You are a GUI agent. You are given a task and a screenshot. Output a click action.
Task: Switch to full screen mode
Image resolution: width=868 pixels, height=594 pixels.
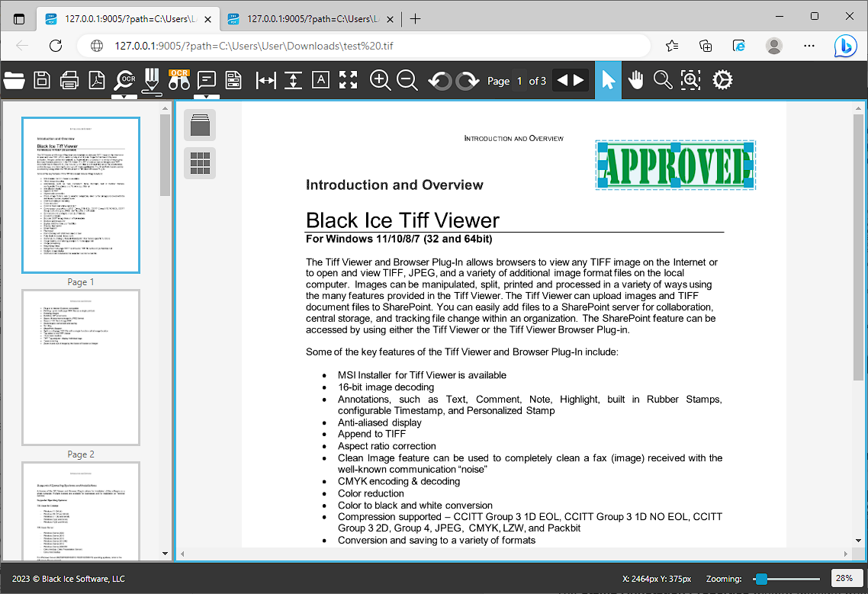coord(349,80)
